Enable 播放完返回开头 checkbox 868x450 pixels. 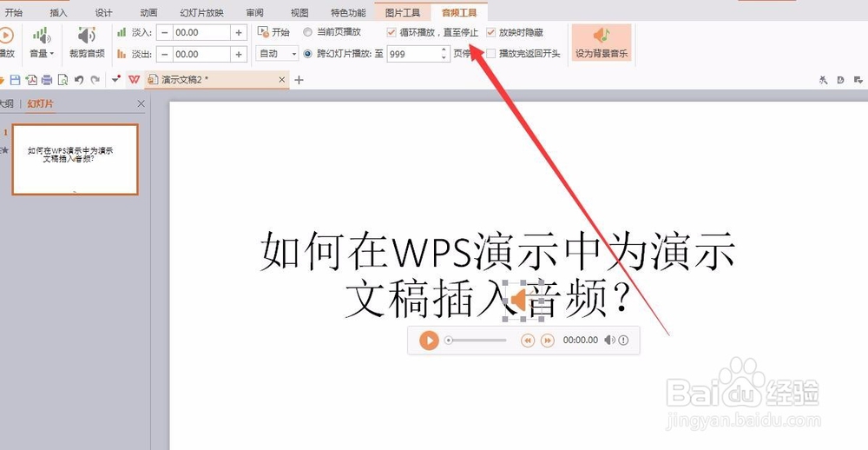(x=490, y=54)
